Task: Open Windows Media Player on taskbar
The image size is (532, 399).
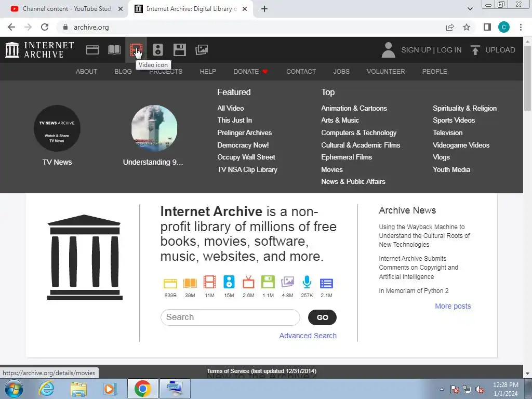Action: (110, 389)
